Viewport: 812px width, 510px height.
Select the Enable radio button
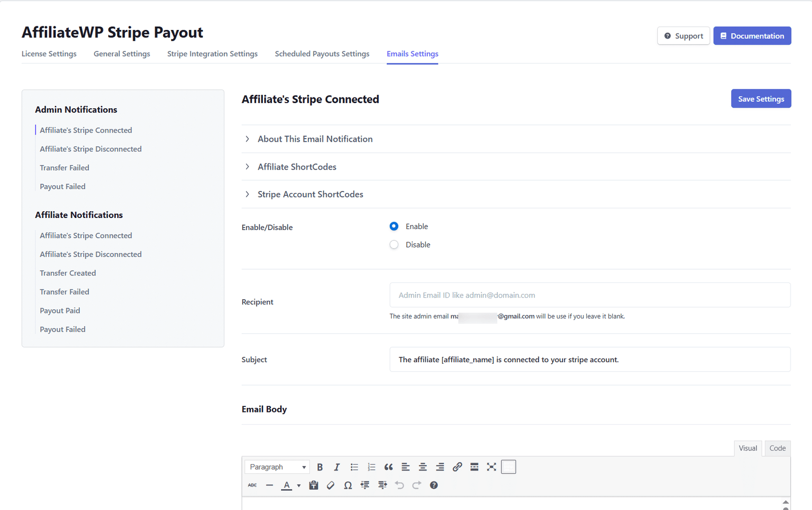394,226
